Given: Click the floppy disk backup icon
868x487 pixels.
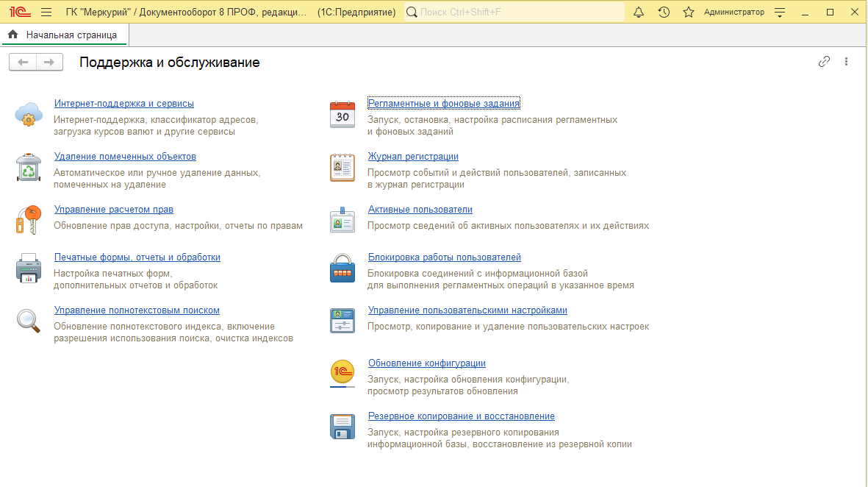Looking at the screenshot, I should coord(342,427).
